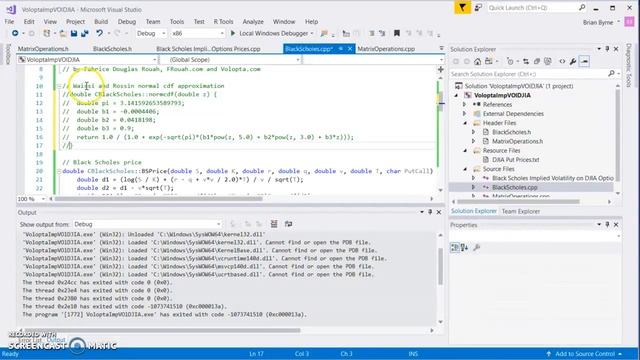Toggle the bookmark icon in toolbar
Screen dimensions: 640x360
click(x=397, y=33)
